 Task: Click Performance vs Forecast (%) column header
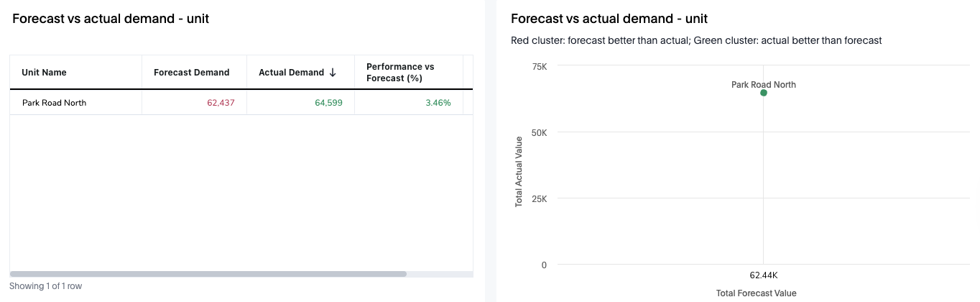point(400,72)
